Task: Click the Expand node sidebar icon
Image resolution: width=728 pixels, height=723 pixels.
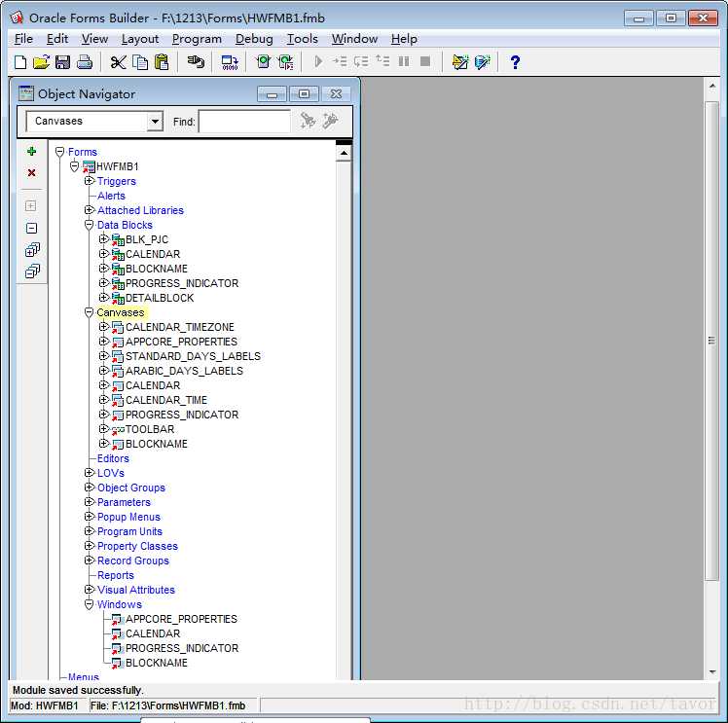Action: [31, 206]
